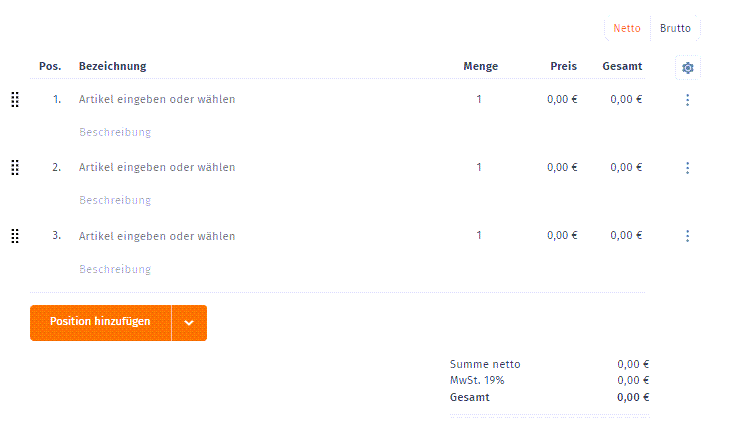Add a new line via Position hinzufügen

(100, 323)
